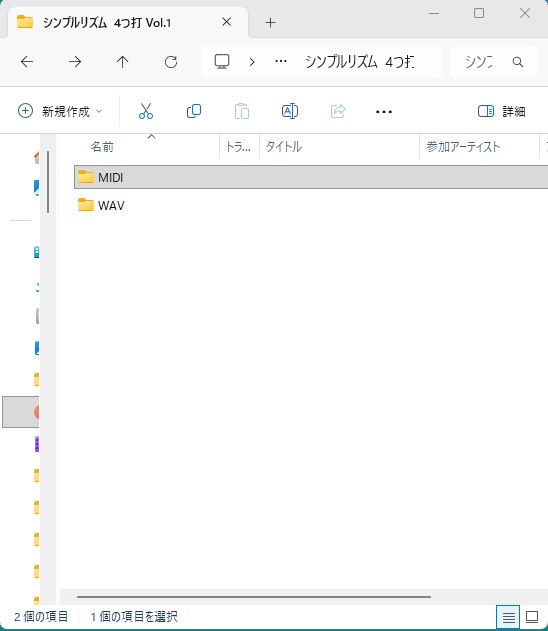Image resolution: width=548 pixels, height=631 pixels.
Task: Expand hidden breadcrumb path ellipsis
Action: [x=280, y=62]
